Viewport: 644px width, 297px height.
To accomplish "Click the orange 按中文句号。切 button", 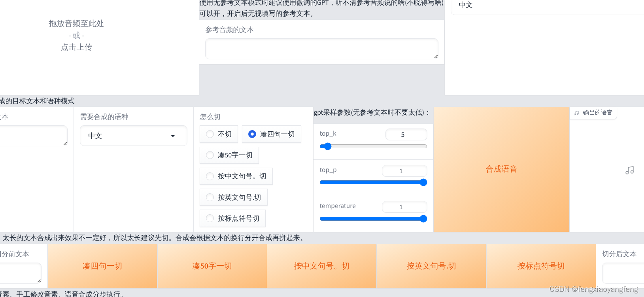I will coord(322,266).
